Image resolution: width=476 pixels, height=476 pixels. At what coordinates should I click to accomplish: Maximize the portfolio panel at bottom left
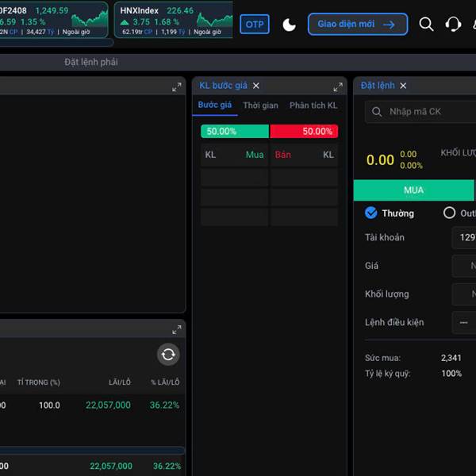(177, 329)
